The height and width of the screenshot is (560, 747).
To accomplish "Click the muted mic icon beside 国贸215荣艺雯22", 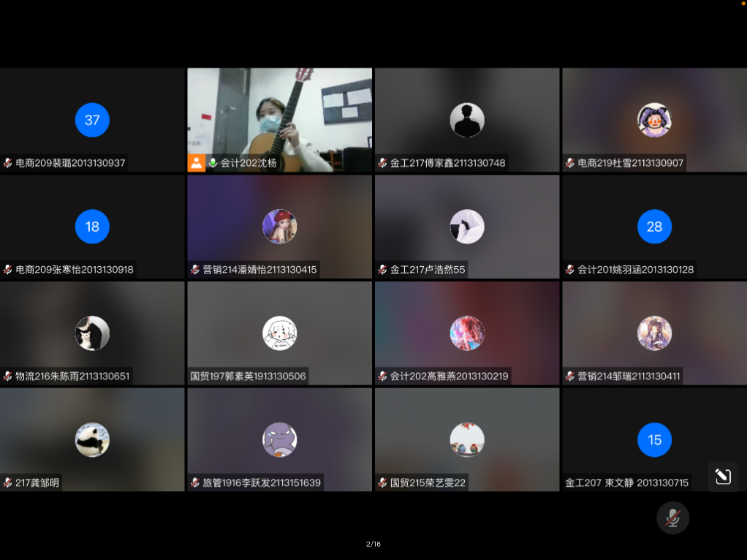I will click(x=382, y=483).
